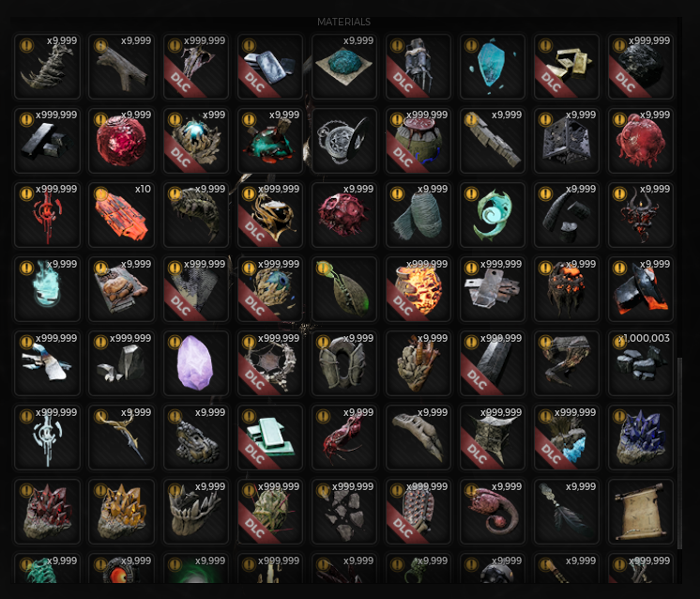
Task: Select the cyan flame x9,999 material
Action: (47, 289)
